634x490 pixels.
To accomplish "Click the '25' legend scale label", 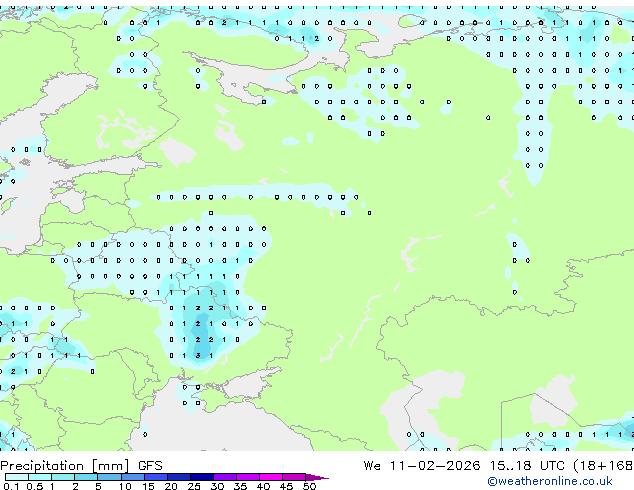I will pos(194,486).
